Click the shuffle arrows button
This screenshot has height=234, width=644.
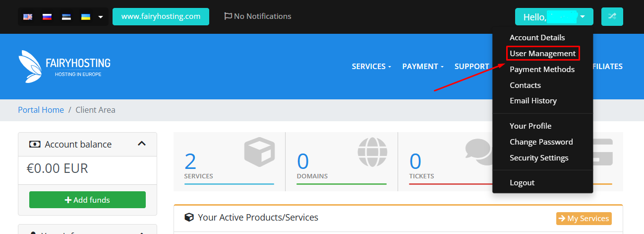point(612,16)
